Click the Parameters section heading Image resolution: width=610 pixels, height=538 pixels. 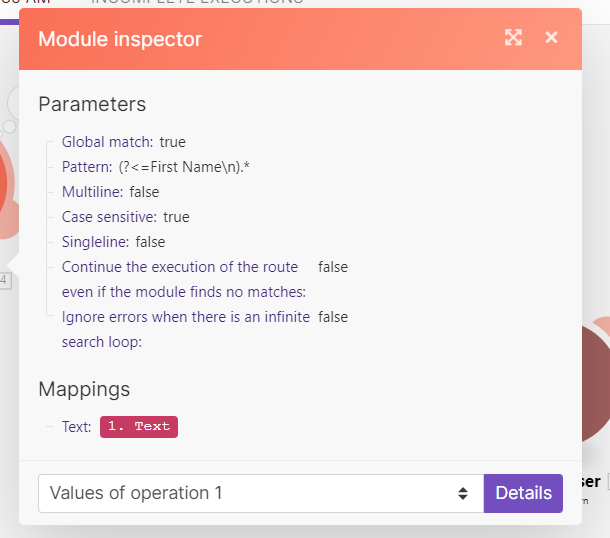(x=92, y=104)
